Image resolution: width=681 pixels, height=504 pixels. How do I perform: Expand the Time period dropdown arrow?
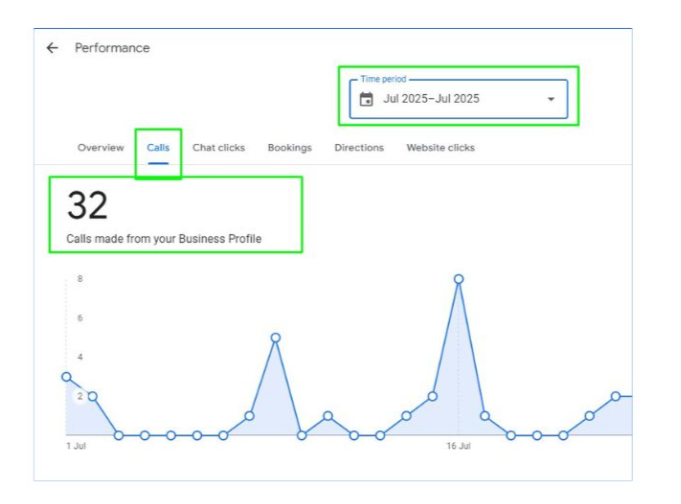point(551,99)
